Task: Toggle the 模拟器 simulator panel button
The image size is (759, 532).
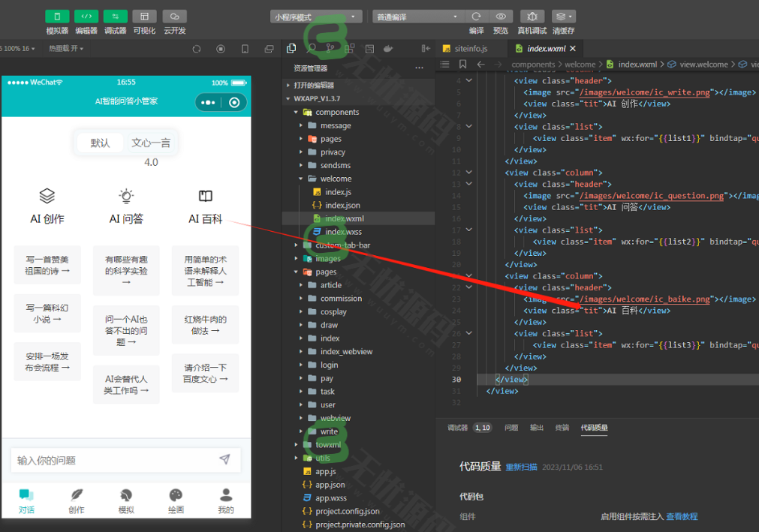Action: 57,17
